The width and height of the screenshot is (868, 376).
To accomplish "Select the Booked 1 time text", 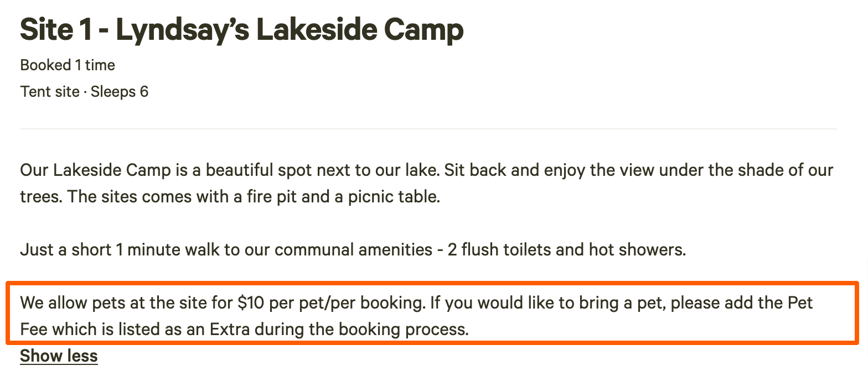I will pyautogui.click(x=68, y=65).
